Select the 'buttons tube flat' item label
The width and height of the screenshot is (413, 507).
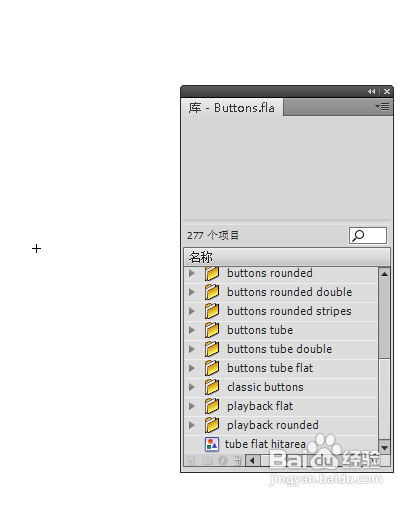(270, 368)
